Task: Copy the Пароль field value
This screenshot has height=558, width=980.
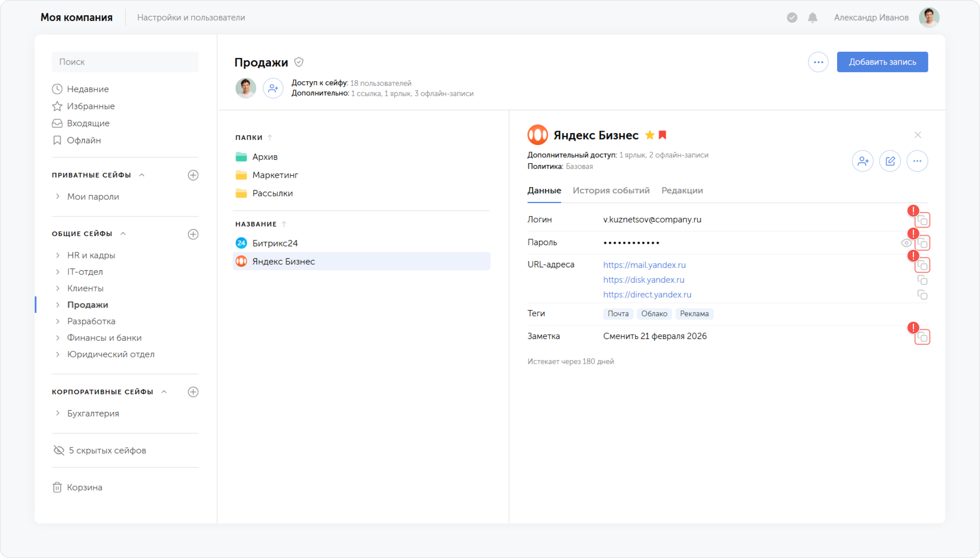Action: tap(922, 242)
